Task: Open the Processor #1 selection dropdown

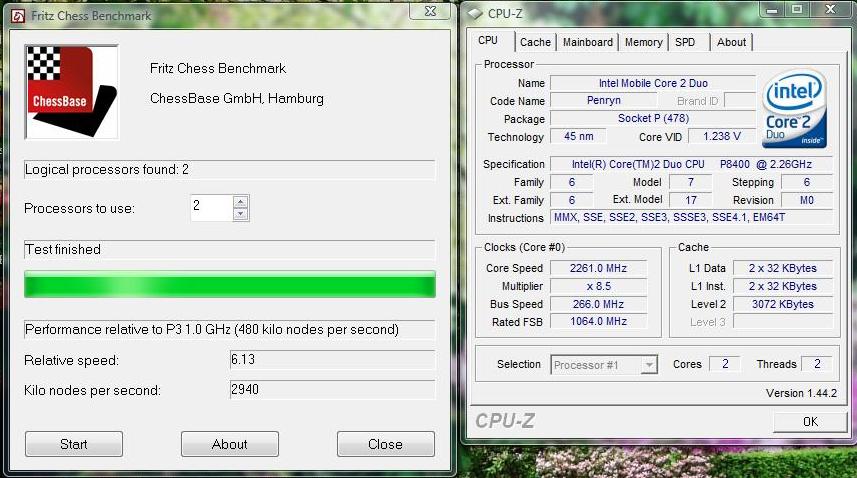Action: pyautogui.click(x=604, y=365)
